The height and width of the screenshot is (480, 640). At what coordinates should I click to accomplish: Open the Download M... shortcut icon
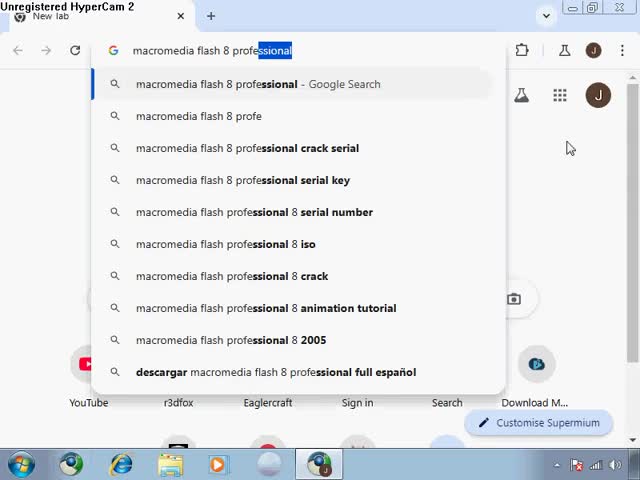[536, 364]
